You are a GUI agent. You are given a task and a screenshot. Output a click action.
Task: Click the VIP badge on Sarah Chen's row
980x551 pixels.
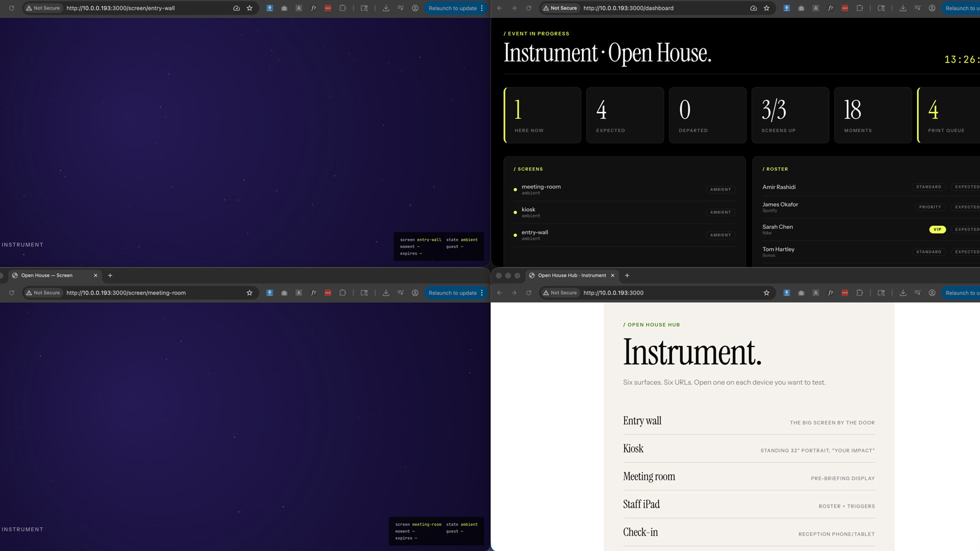(937, 230)
